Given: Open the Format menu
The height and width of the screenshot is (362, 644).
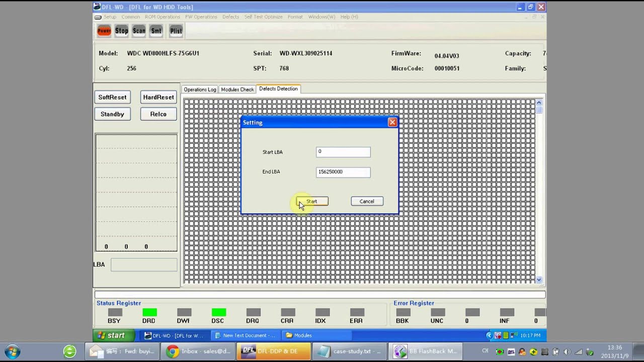Looking at the screenshot, I should coord(295,17).
